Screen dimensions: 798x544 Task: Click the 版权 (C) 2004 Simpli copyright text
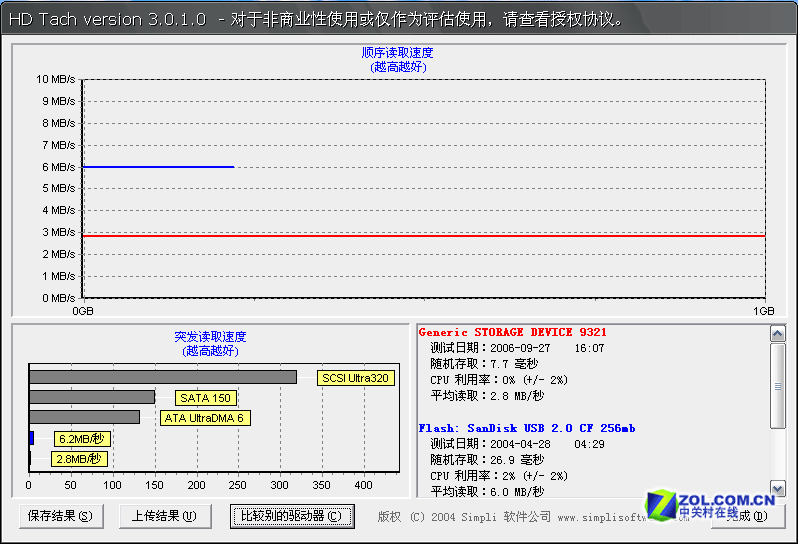[464, 517]
